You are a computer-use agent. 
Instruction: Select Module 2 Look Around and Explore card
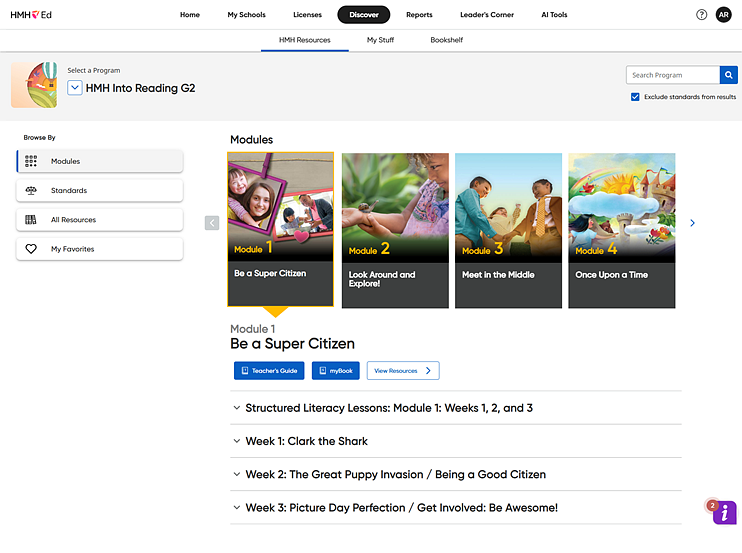point(395,230)
